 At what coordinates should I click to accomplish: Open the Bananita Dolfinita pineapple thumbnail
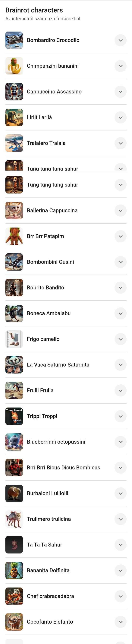coord(14,570)
